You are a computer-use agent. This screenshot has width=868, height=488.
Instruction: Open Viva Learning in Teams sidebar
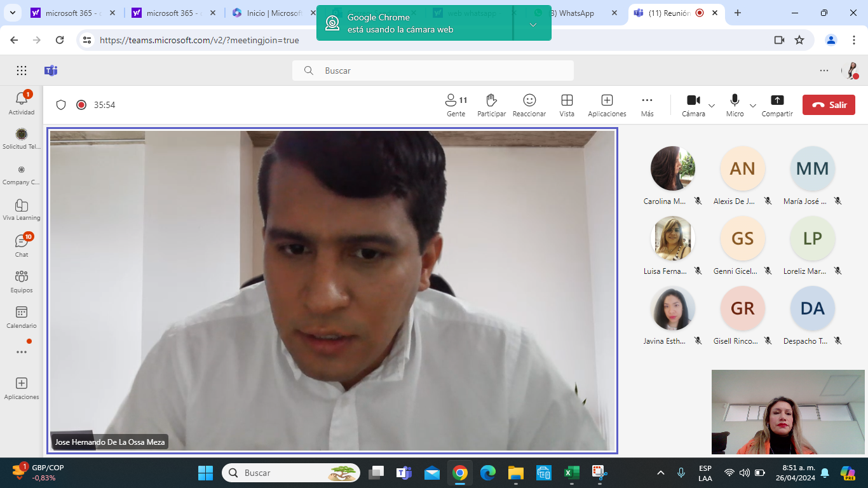tap(22, 210)
